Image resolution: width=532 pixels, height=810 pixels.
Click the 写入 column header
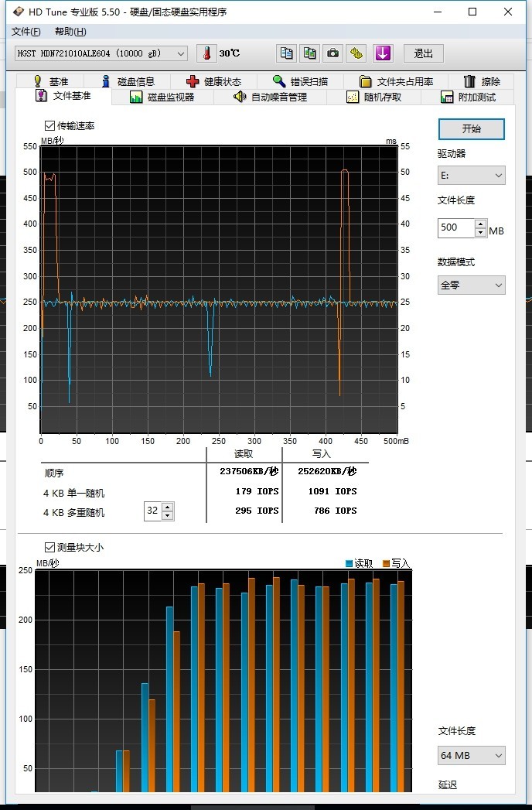tap(321, 453)
